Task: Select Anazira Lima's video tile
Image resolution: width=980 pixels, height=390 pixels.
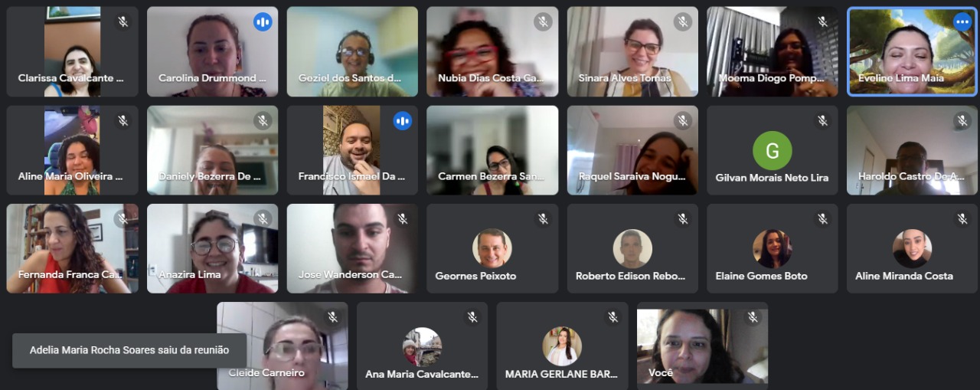Action: click(212, 248)
